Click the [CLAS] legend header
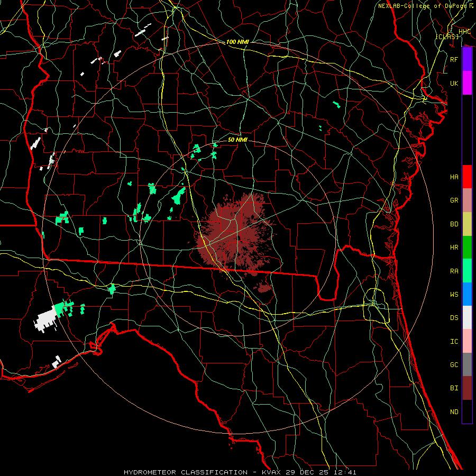Image resolution: width=476 pixels, height=476 pixels. click(x=447, y=36)
